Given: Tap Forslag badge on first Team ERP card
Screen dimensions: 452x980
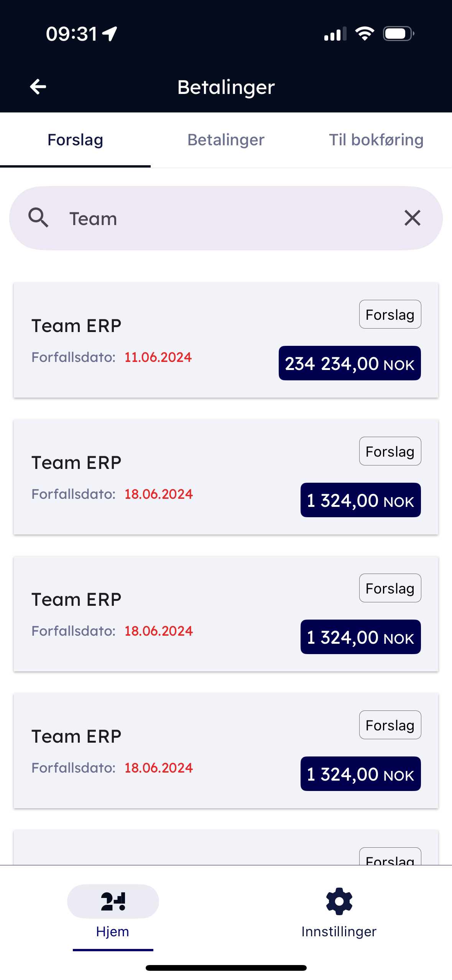Looking at the screenshot, I should point(390,314).
